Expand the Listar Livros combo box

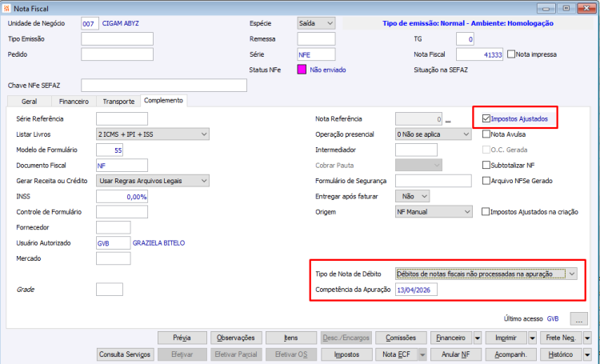[x=153, y=134]
